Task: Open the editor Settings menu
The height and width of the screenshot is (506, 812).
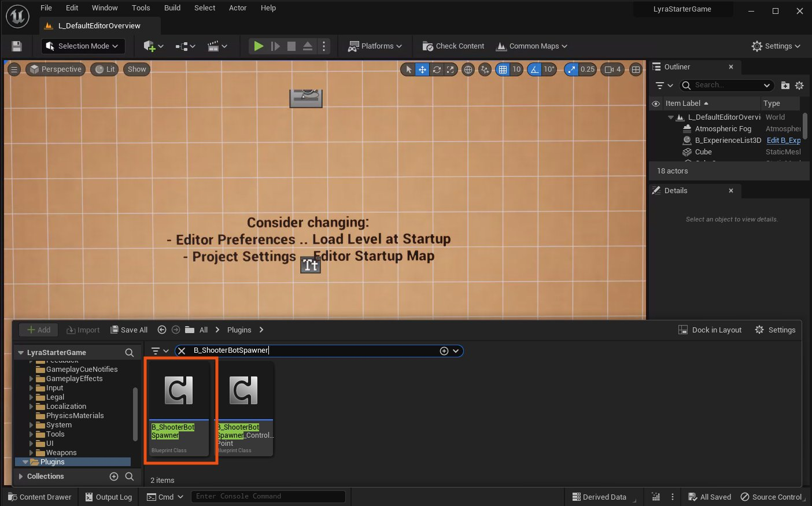Action: click(776, 46)
